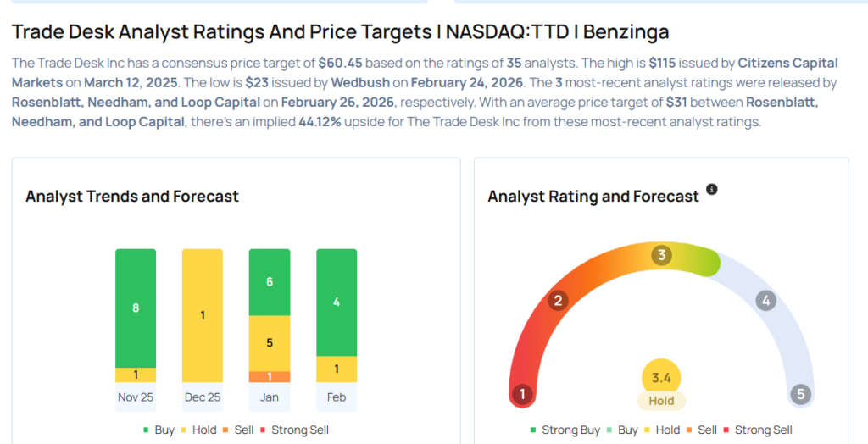Click the Feb label on chart axis
This screenshot has height=444, width=868.
coord(337,397)
